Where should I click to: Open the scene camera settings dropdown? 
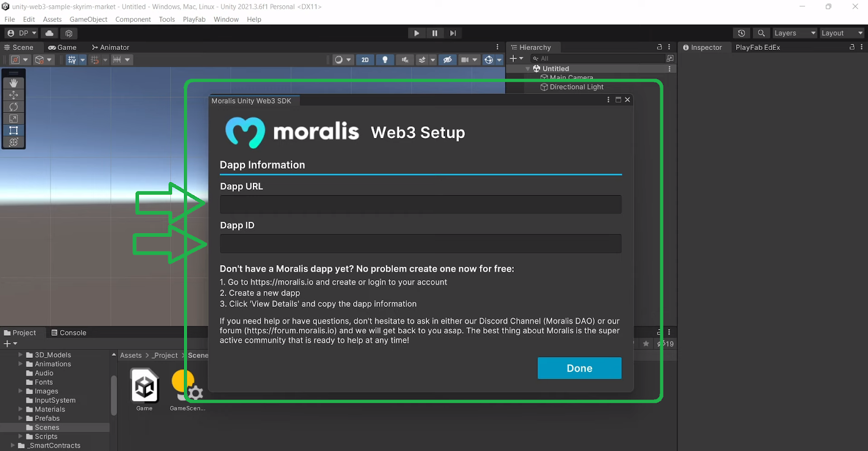click(469, 60)
